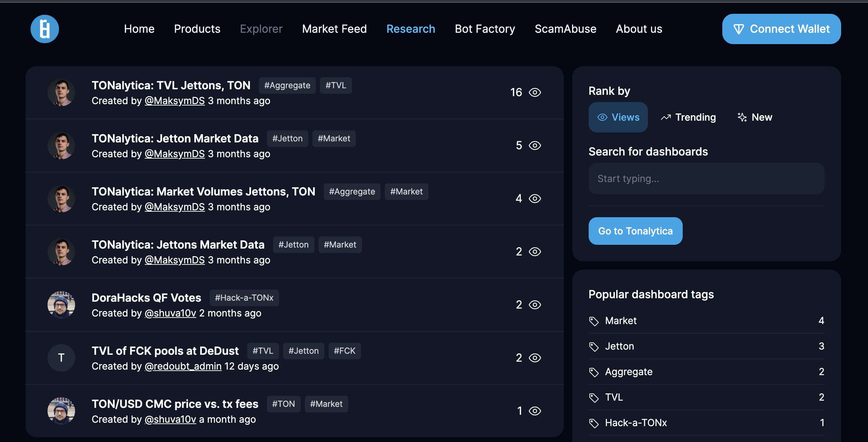Click #Market tag on Jetton Market Data row
The height and width of the screenshot is (442, 868).
click(334, 138)
